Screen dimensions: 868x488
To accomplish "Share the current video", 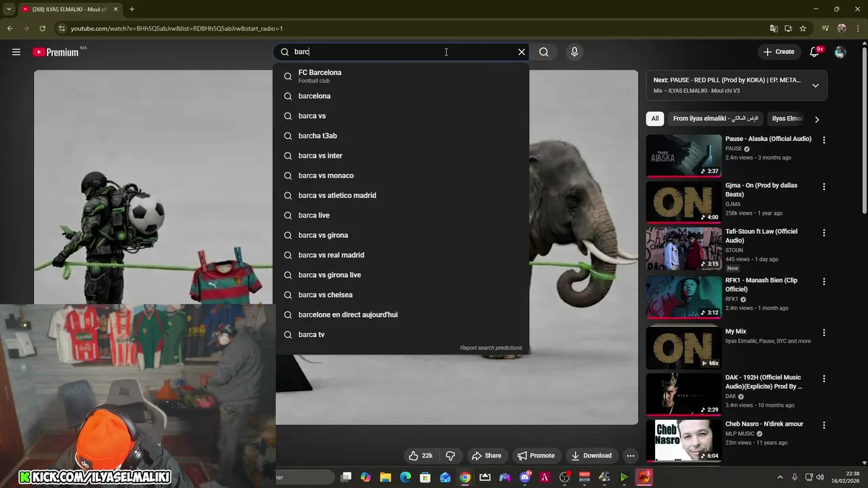I will pos(486,455).
